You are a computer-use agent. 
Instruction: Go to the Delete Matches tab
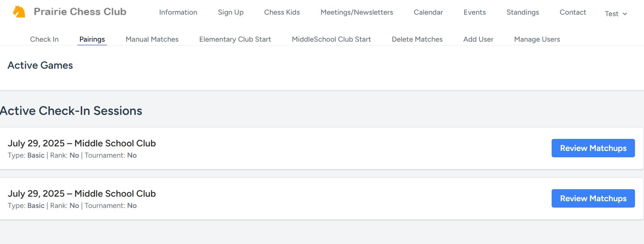click(x=417, y=39)
